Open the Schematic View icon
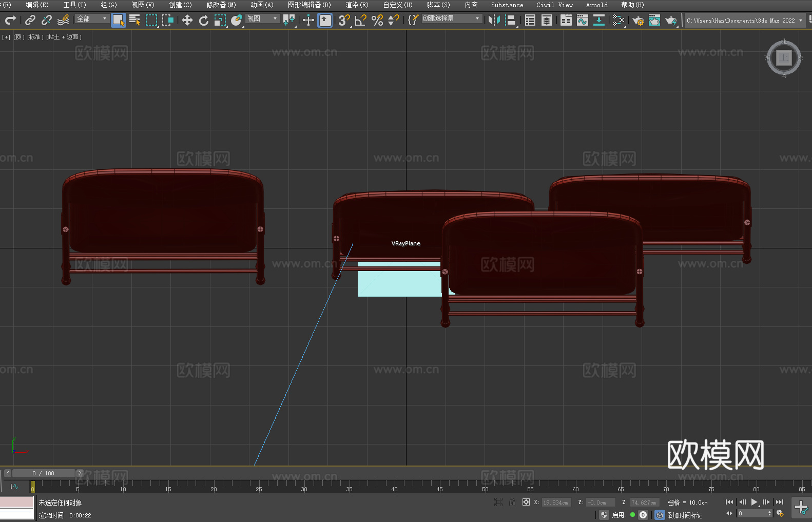 tap(599, 20)
